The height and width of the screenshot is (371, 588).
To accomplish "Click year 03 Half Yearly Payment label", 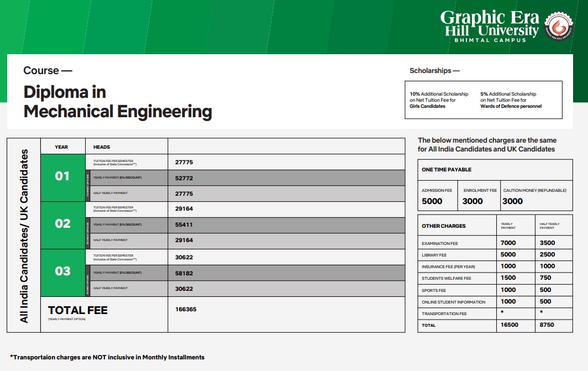I will point(111,288).
